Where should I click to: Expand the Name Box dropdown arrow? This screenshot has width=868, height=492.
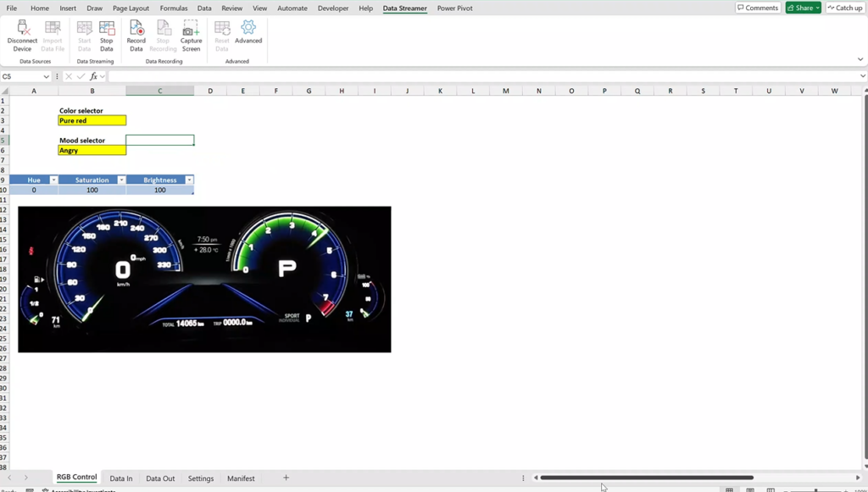tap(46, 76)
